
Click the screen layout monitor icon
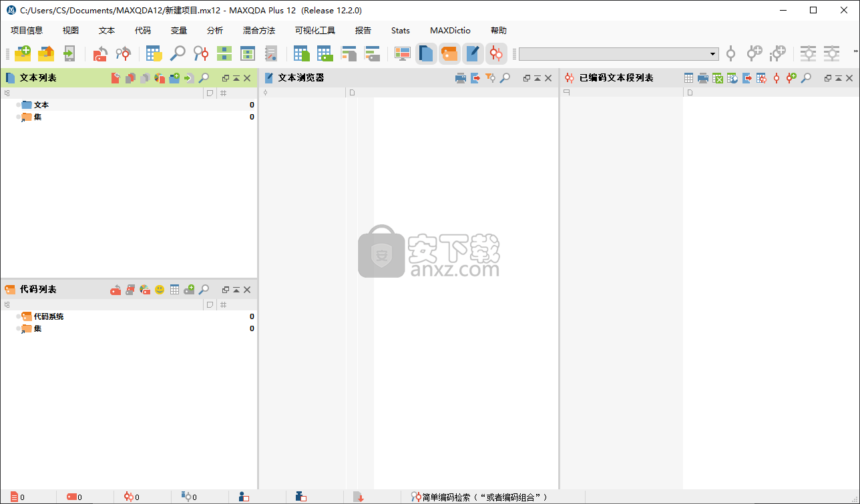click(x=402, y=53)
